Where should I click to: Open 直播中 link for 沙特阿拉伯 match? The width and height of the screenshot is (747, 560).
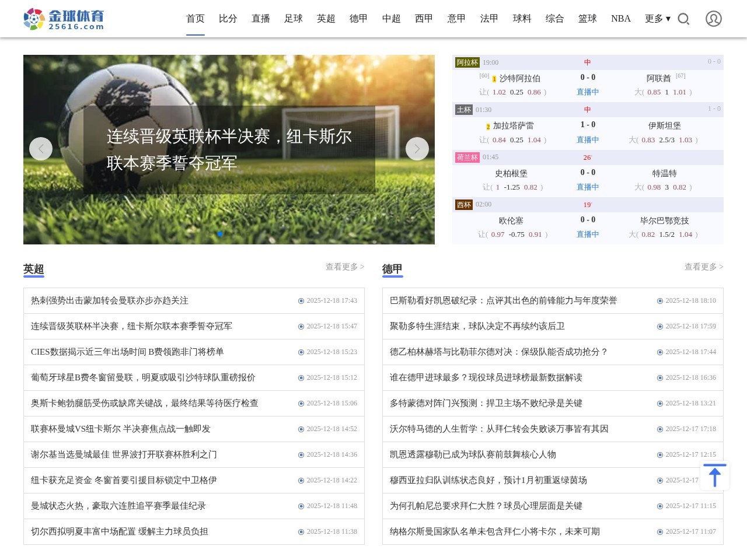(587, 92)
